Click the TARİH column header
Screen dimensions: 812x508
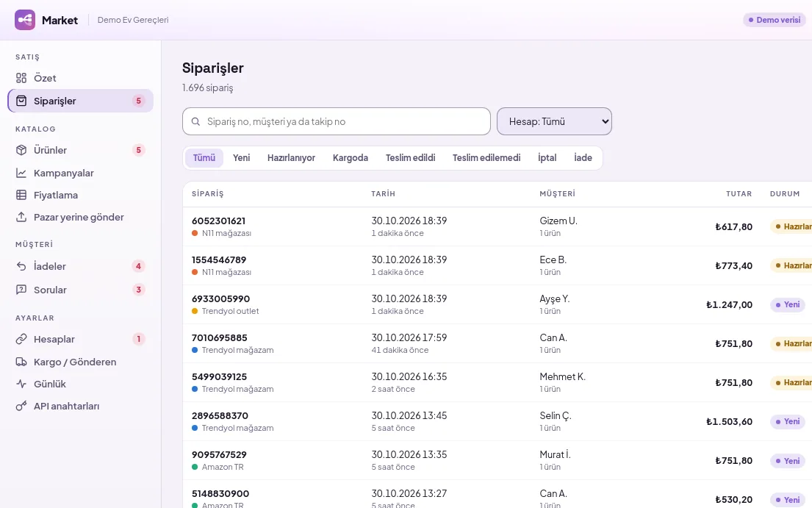(x=383, y=193)
